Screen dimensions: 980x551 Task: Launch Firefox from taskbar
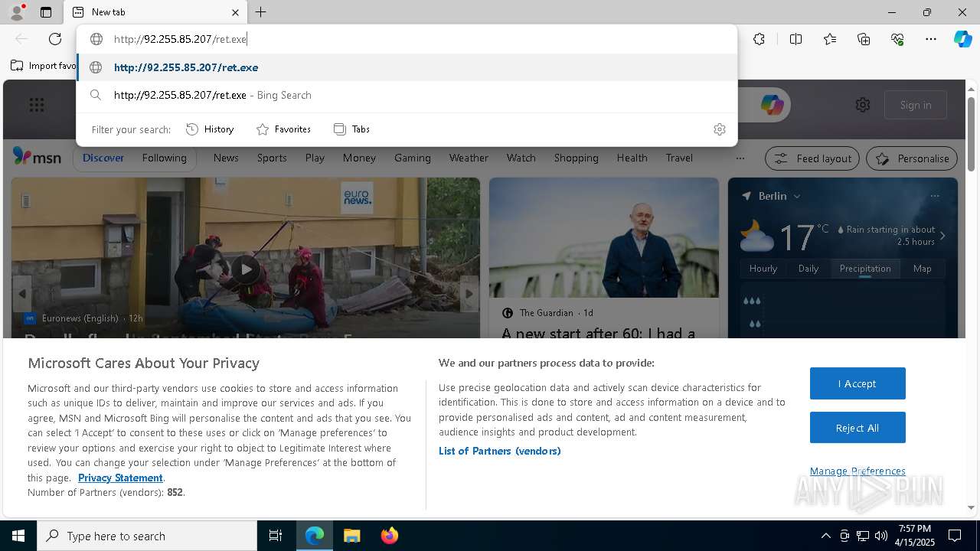pyautogui.click(x=389, y=536)
